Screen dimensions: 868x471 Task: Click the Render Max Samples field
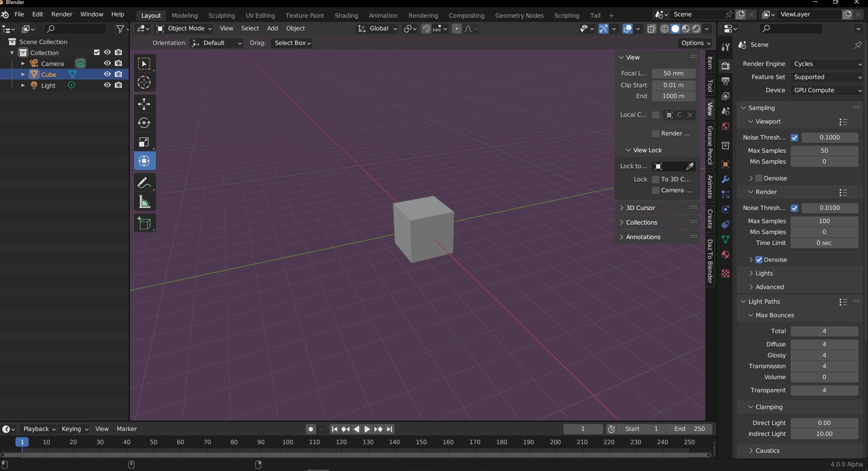tap(824, 221)
